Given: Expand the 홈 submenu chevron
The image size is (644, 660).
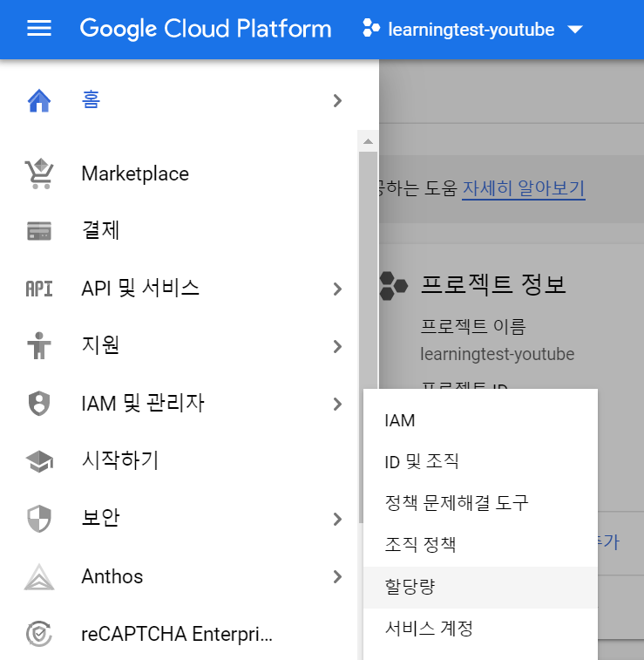Looking at the screenshot, I should click(x=337, y=100).
